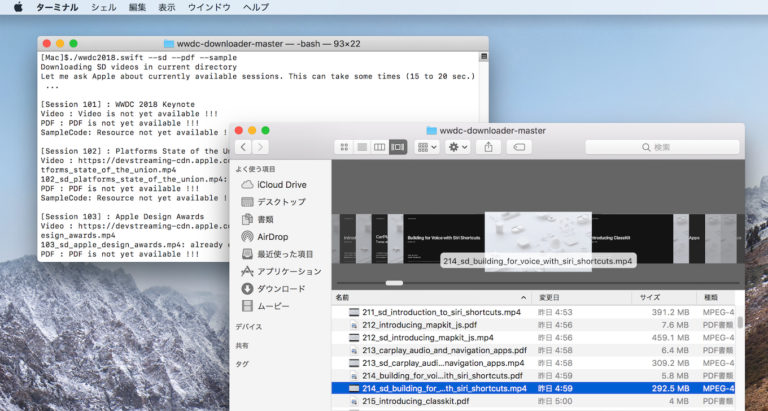Open ダウンロード in sidebar
Screen dimensions: 768x411
click(x=281, y=289)
